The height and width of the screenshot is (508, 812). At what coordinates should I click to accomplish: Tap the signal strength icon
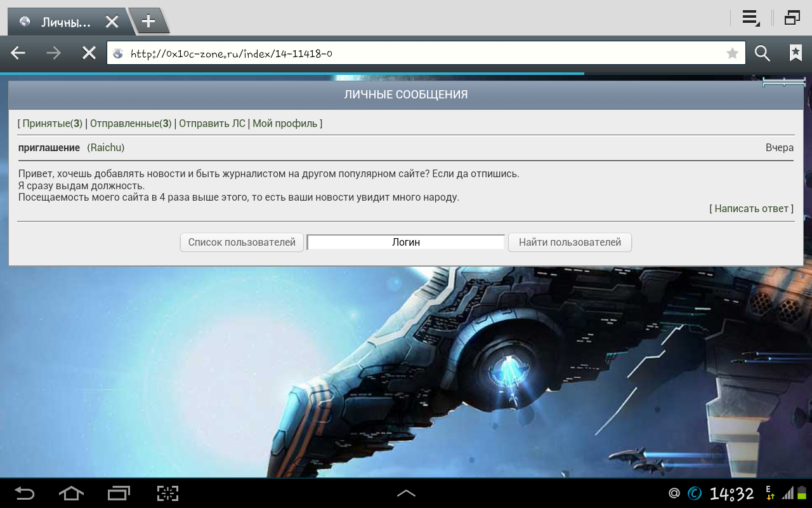pyautogui.click(x=787, y=493)
